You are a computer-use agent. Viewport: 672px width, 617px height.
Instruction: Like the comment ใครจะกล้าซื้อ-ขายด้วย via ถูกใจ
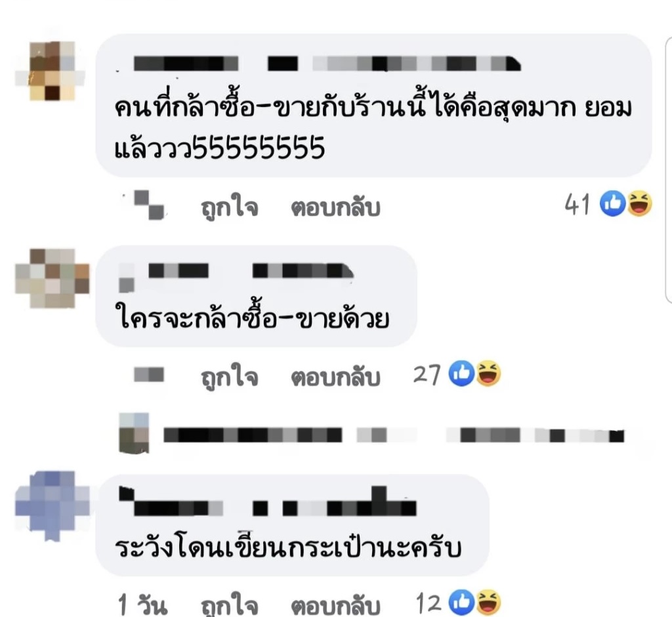click(230, 377)
